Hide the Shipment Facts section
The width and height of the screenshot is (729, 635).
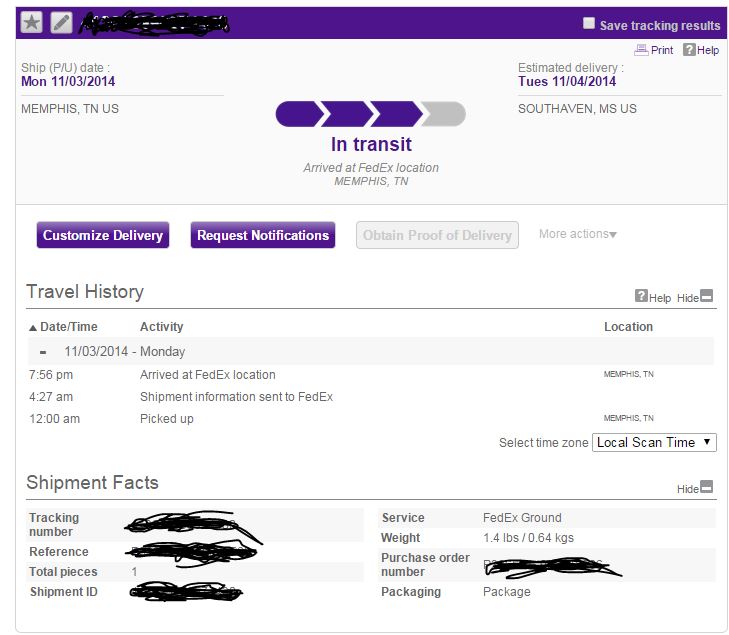tap(695, 488)
